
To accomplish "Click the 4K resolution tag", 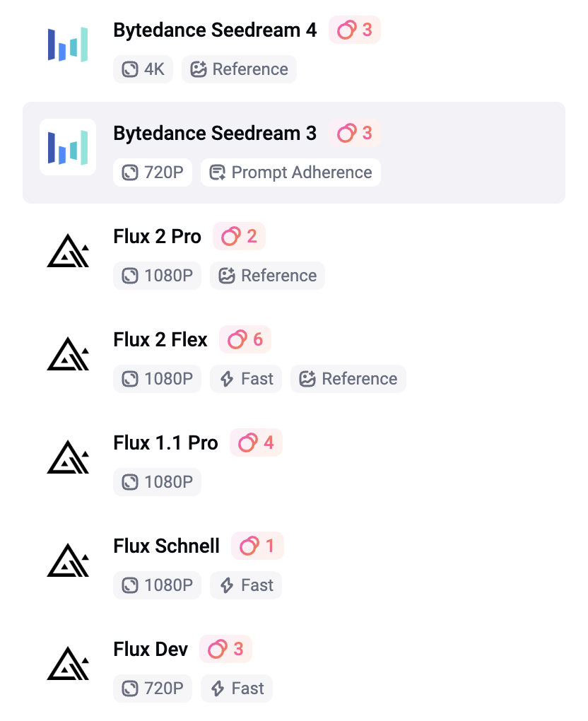I will point(143,69).
